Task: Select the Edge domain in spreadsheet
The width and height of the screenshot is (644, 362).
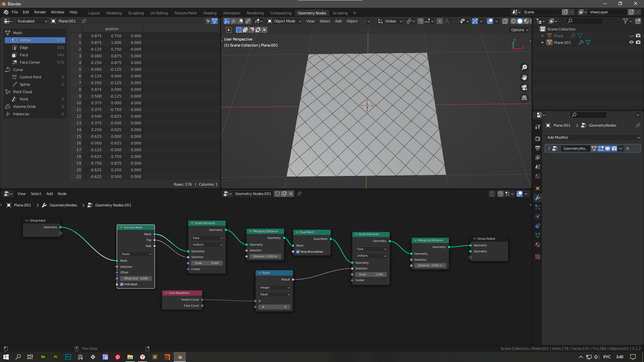Action: (24, 48)
